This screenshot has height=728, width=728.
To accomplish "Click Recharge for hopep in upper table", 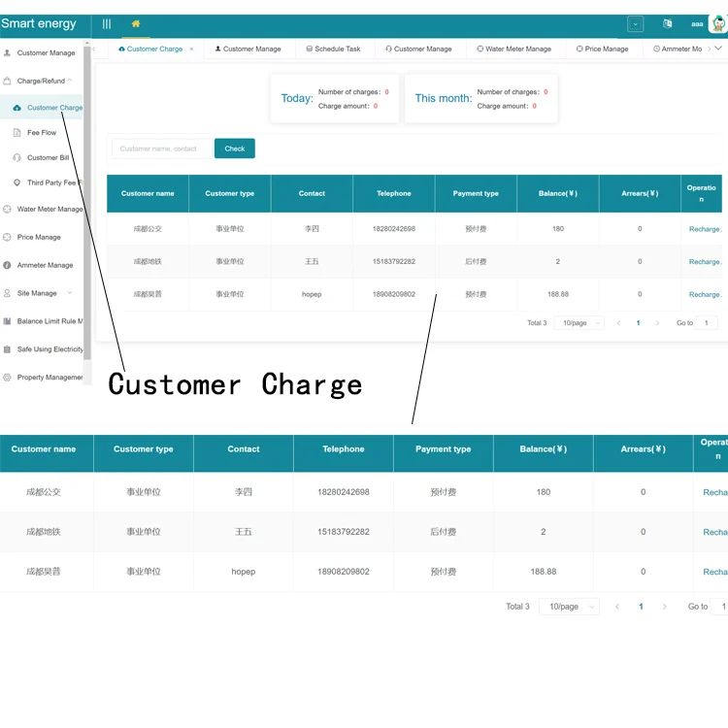I will [x=705, y=294].
